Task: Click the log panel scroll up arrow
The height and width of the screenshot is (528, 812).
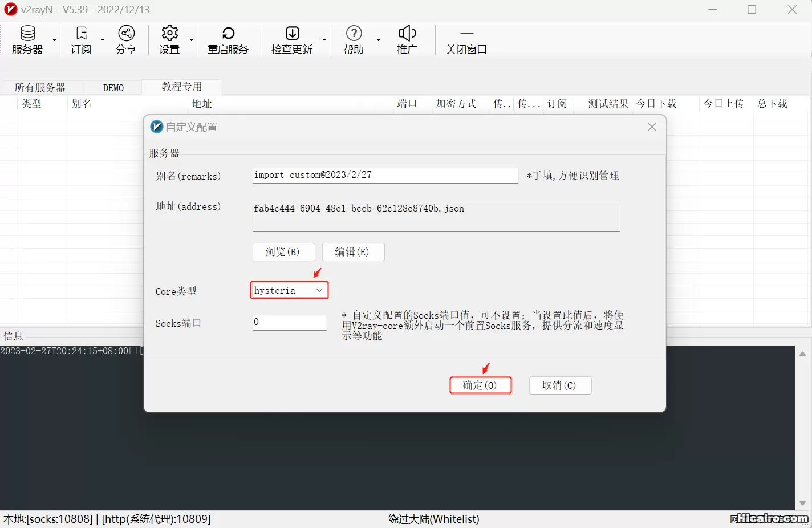Action: 803,354
